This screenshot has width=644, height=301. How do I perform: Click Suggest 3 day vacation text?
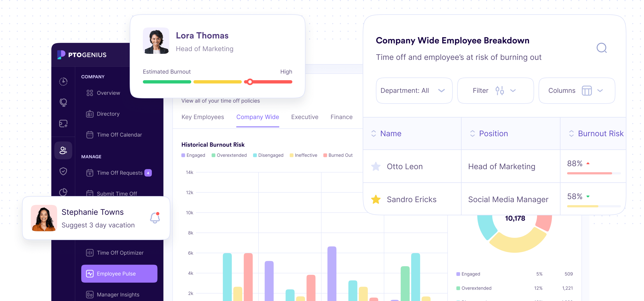[x=98, y=225]
